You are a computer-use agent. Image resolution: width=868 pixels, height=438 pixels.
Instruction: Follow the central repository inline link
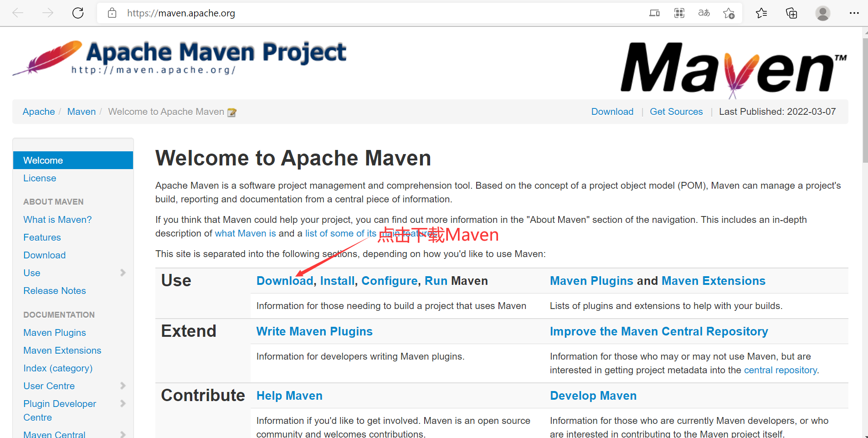(781, 370)
